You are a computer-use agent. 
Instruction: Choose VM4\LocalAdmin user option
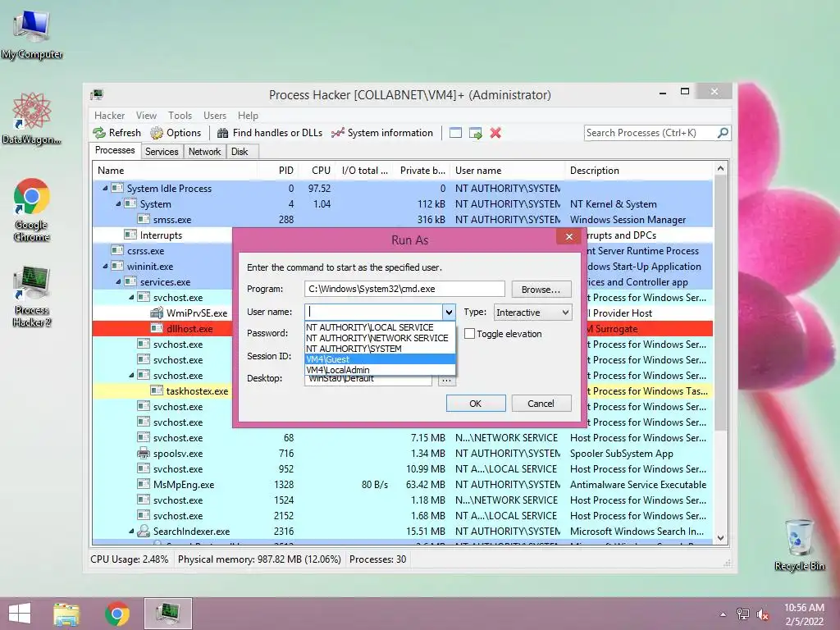380,370
